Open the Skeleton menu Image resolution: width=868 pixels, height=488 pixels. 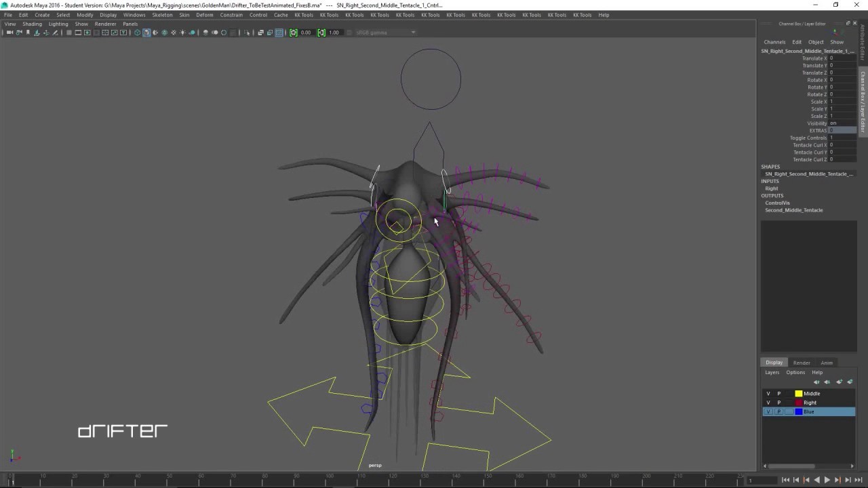point(162,15)
